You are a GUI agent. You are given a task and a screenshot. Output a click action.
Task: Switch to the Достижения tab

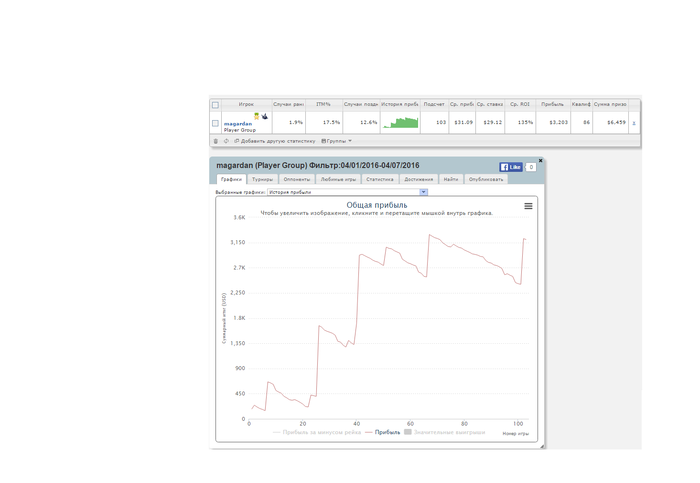click(418, 179)
